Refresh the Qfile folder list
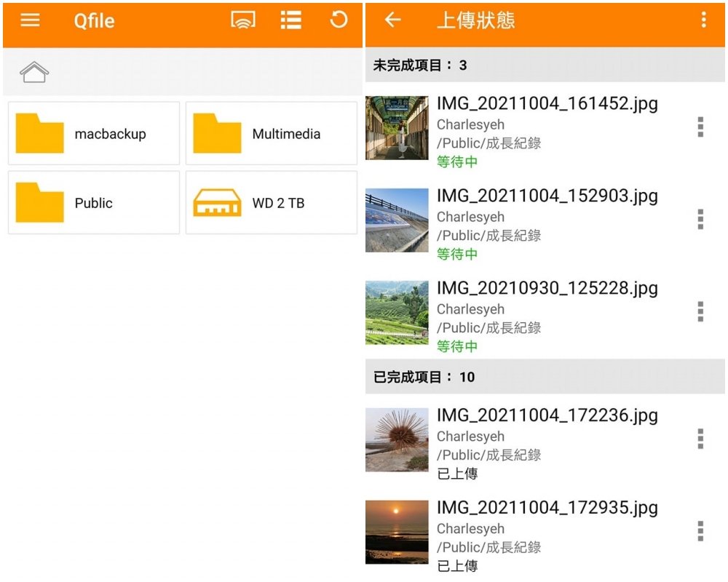The width and height of the screenshot is (728, 582). coord(339,20)
